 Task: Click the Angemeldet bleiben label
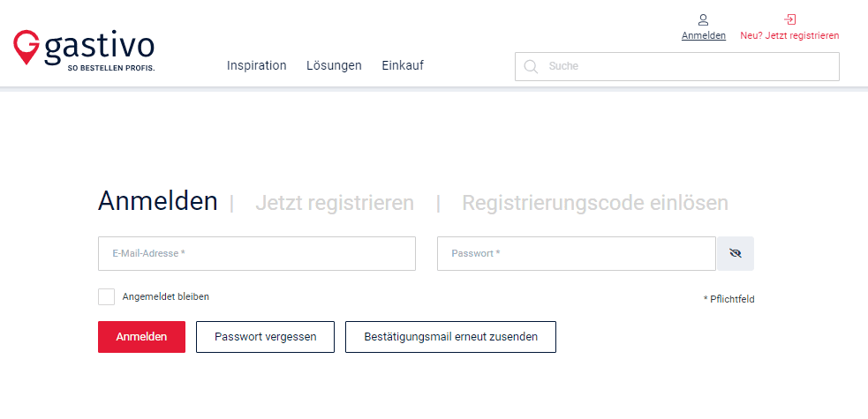[165, 297]
